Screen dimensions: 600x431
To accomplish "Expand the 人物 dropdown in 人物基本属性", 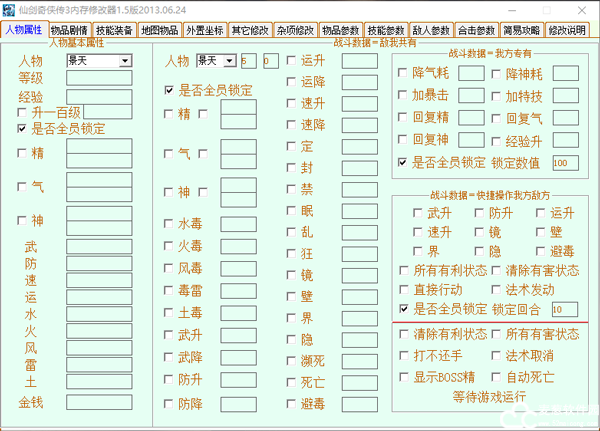I will point(124,61).
